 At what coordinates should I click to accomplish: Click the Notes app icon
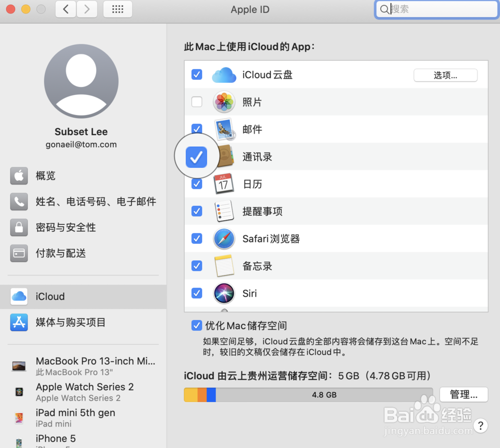tap(224, 266)
